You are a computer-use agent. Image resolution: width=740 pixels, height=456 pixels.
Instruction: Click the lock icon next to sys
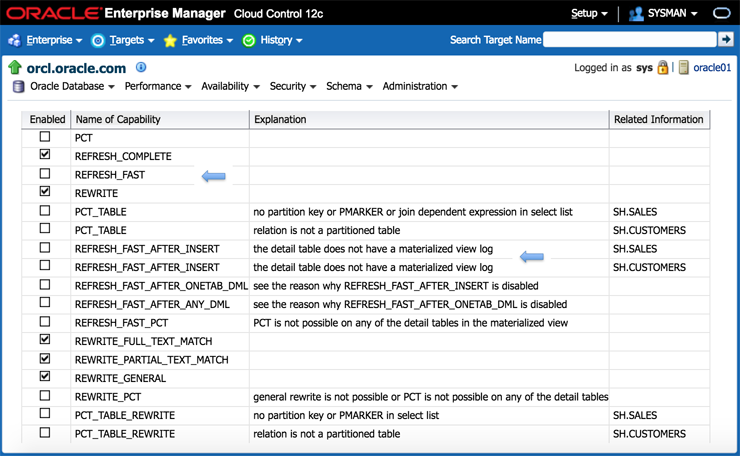663,68
